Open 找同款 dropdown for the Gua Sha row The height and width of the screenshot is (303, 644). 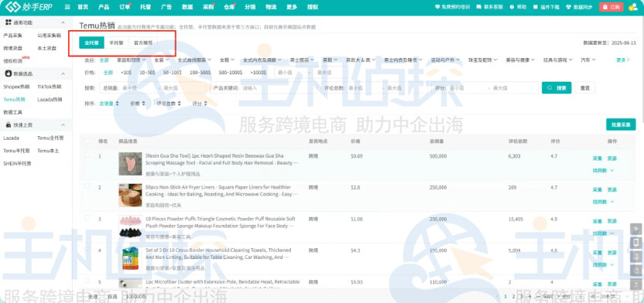click(603, 170)
